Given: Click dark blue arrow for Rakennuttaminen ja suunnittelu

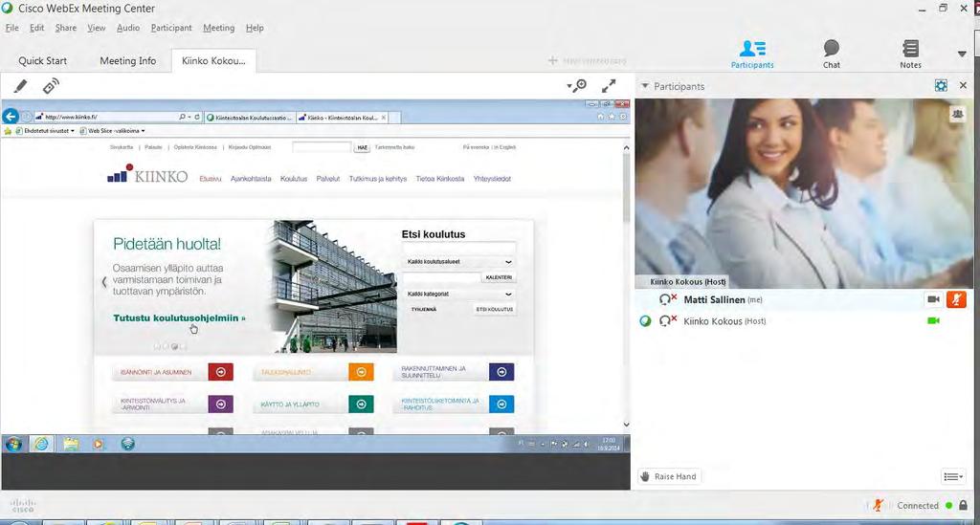Looking at the screenshot, I should tap(501, 372).
